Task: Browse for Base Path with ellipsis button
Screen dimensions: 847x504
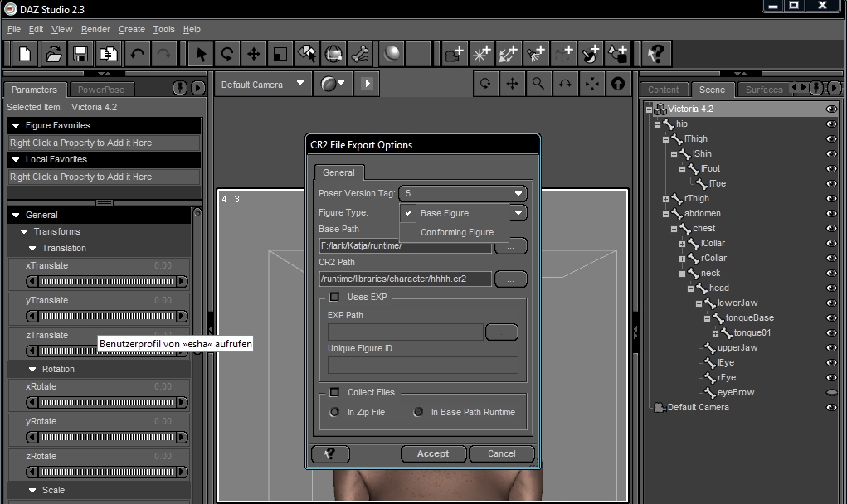Action: 510,246
